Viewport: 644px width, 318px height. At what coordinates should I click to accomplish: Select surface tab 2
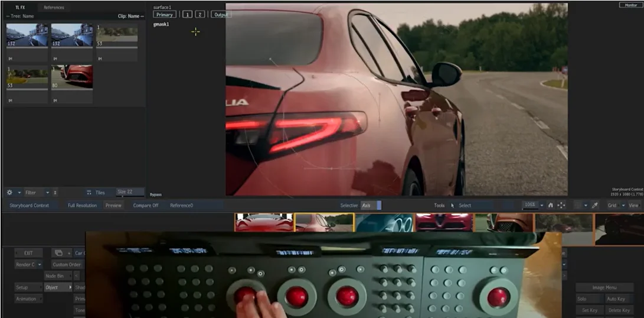[200, 14]
